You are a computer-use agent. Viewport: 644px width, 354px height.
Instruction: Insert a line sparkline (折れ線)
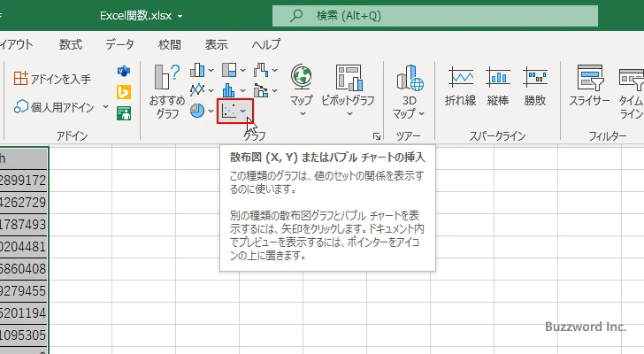tap(460, 87)
